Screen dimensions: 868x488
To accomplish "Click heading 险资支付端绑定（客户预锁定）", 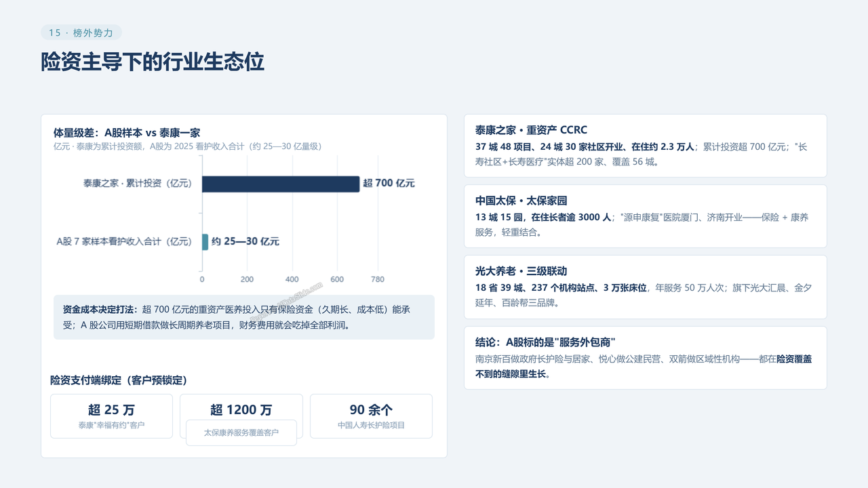I will pos(119,380).
